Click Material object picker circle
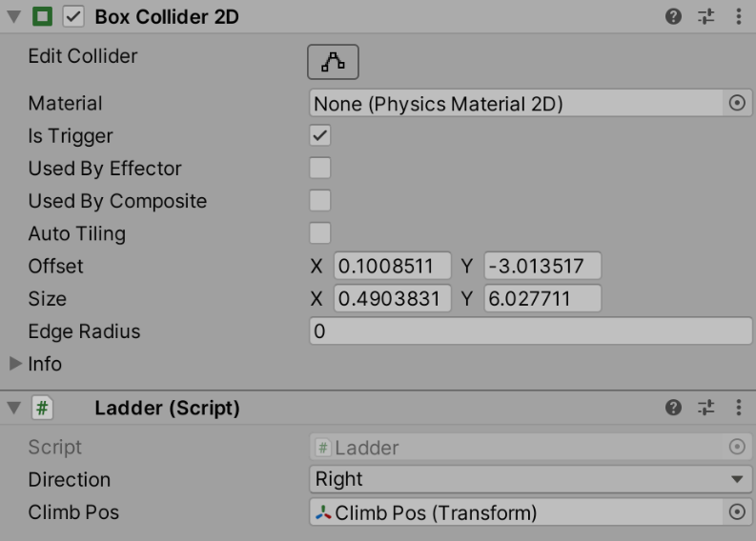Image resolution: width=756 pixels, height=541 pixels. tap(736, 103)
